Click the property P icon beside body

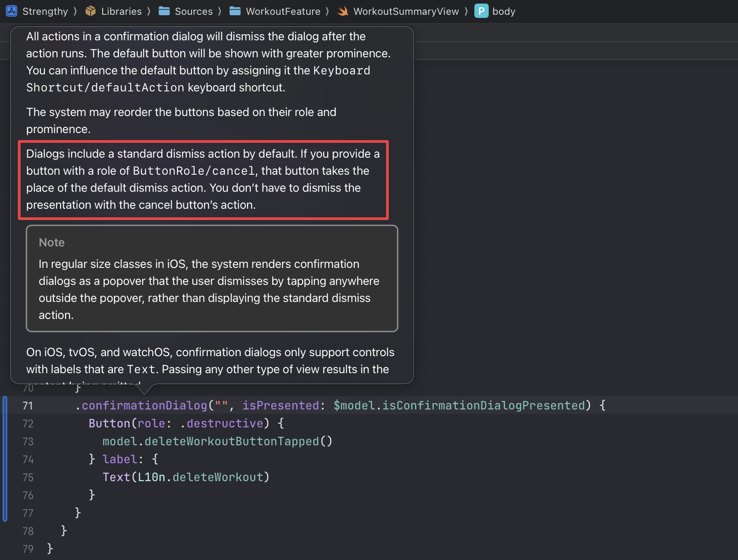(x=481, y=11)
